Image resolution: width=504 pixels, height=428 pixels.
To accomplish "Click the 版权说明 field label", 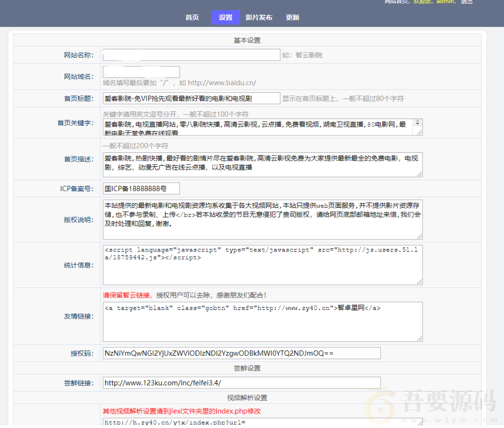I will point(79,220).
